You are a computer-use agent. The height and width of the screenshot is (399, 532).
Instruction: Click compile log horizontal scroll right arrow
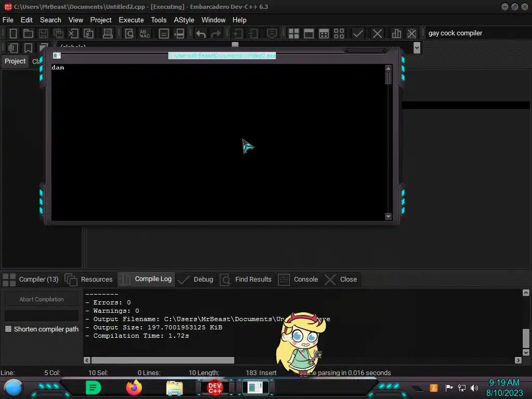pos(518,361)
